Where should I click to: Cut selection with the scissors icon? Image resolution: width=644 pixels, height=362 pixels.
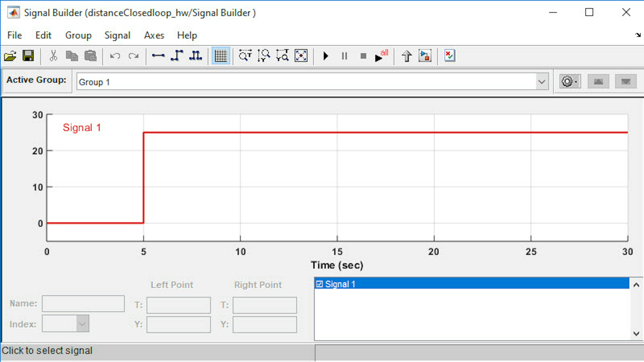[53, 56]
